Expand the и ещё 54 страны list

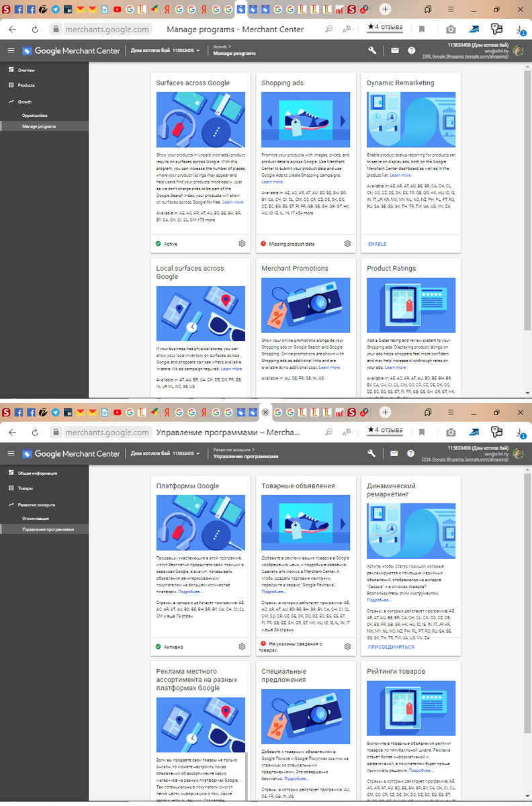coord(279,630)
